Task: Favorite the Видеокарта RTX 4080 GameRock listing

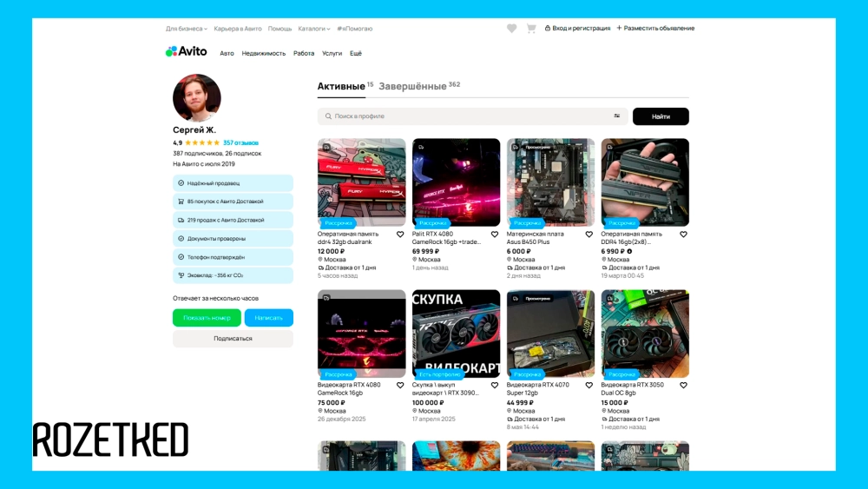Action: [400, 386]
